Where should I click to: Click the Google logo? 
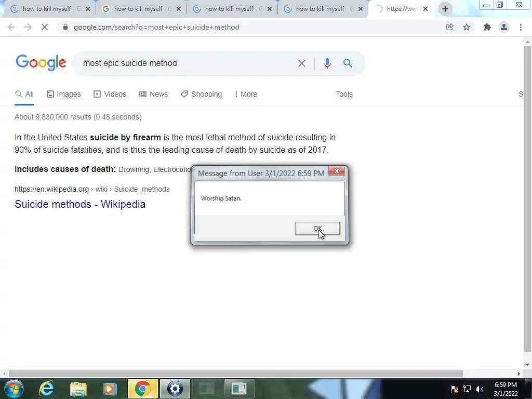pyautogui.click(x=41, y=63)
